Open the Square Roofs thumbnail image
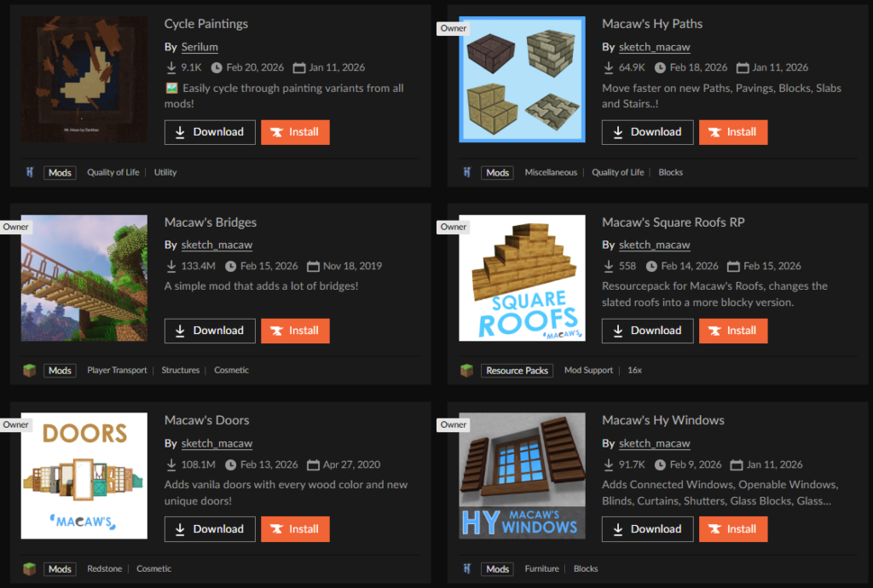This screenshot has width=873, height=588. tap(523, 278)
